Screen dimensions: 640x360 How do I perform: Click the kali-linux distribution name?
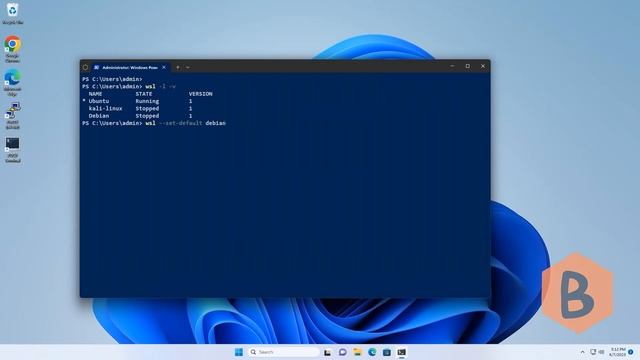tap(105, 109)
